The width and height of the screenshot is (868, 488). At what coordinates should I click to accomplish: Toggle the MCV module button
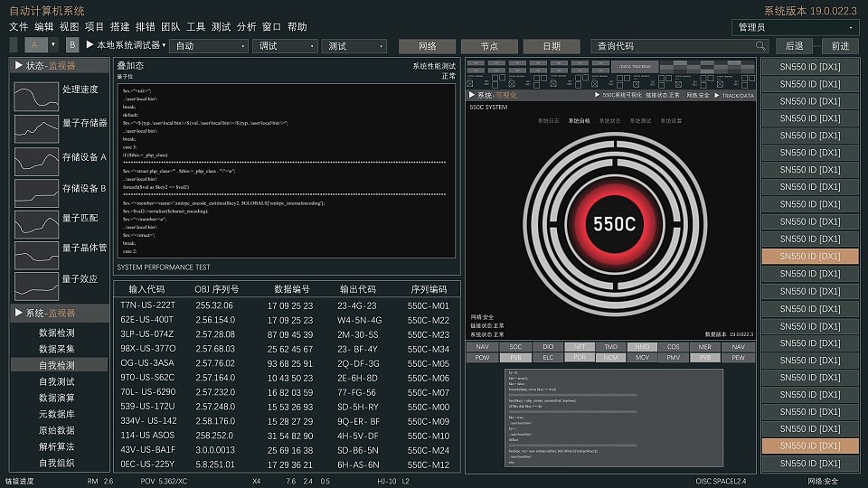(642, 358)
